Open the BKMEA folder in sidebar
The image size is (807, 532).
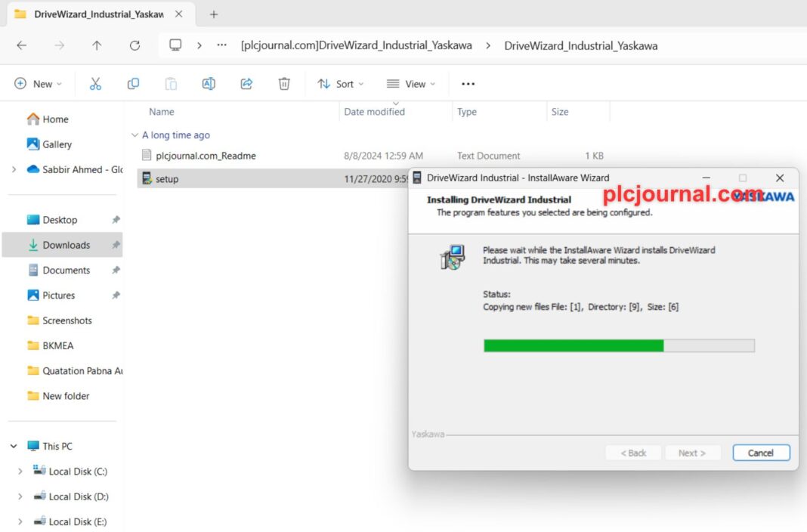point(57,346)
